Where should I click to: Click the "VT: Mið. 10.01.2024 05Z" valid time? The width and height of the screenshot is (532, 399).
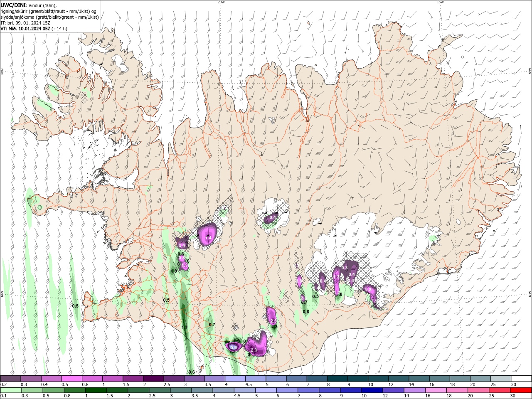click(25, 29)
